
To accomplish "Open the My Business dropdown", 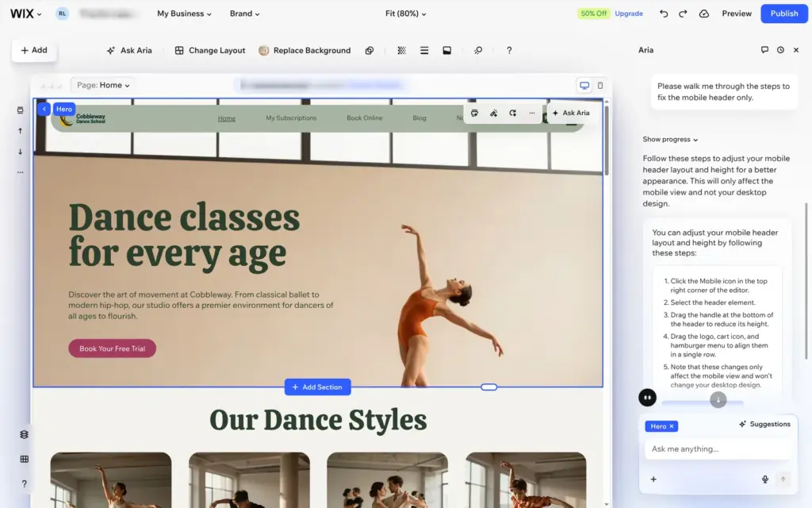I will point(184,14).
